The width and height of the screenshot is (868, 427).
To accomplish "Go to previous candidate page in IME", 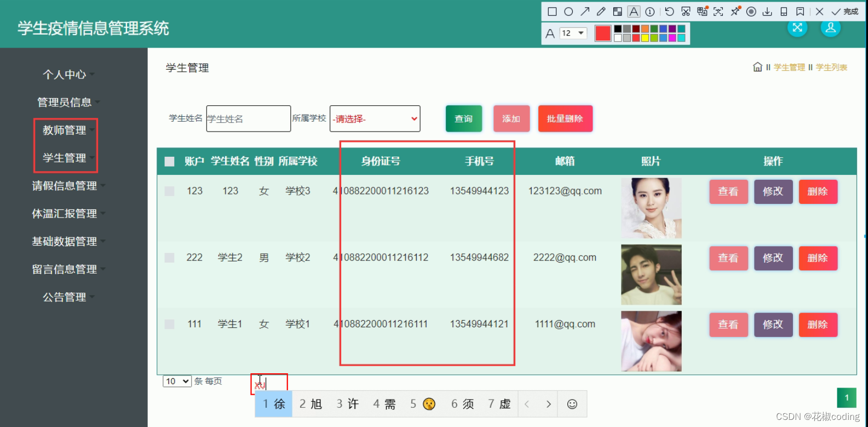I will tap(527, 404).
